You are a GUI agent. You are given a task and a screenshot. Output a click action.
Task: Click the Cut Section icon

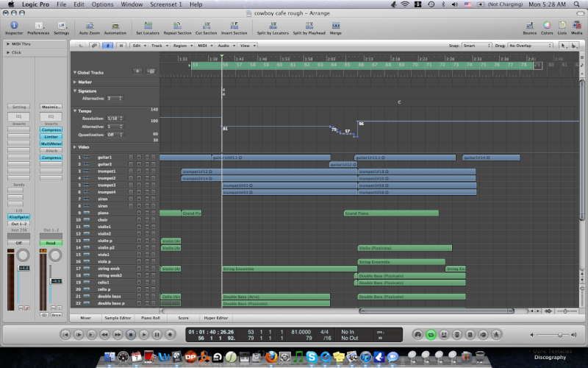[207, 26]
